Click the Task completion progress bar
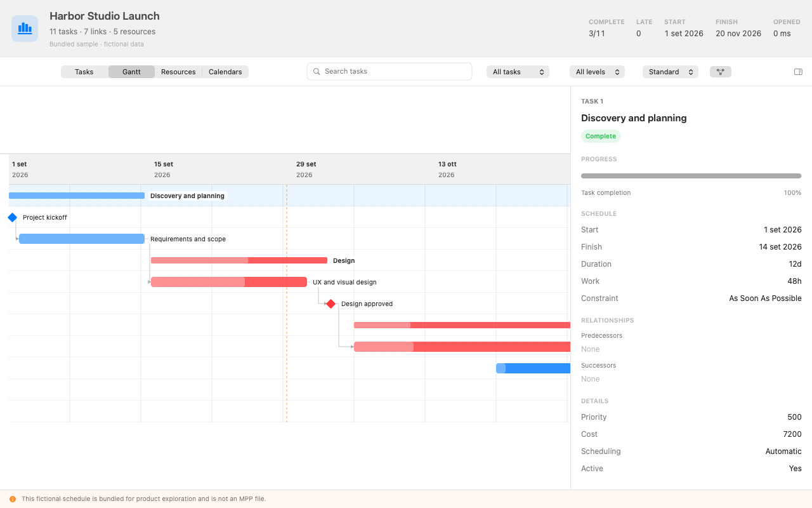Viewport: 812px width, 508px height. (x=691, y=176)
